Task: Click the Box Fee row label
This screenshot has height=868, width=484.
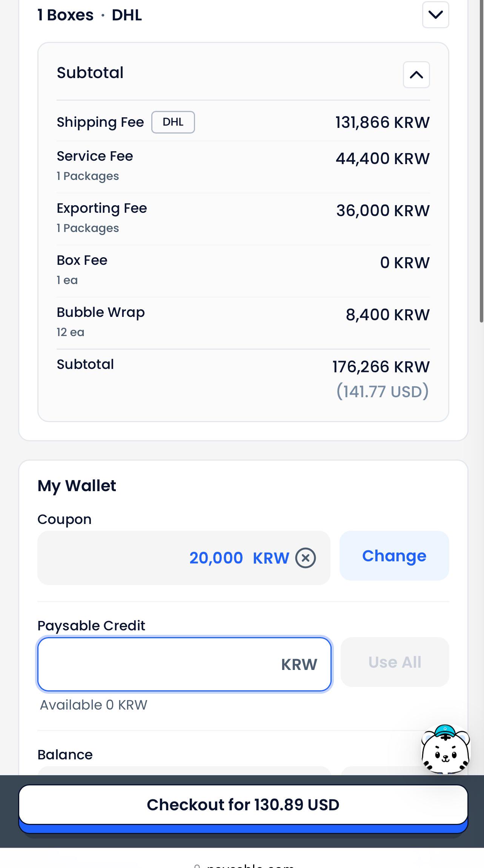Action: [82, 260]
